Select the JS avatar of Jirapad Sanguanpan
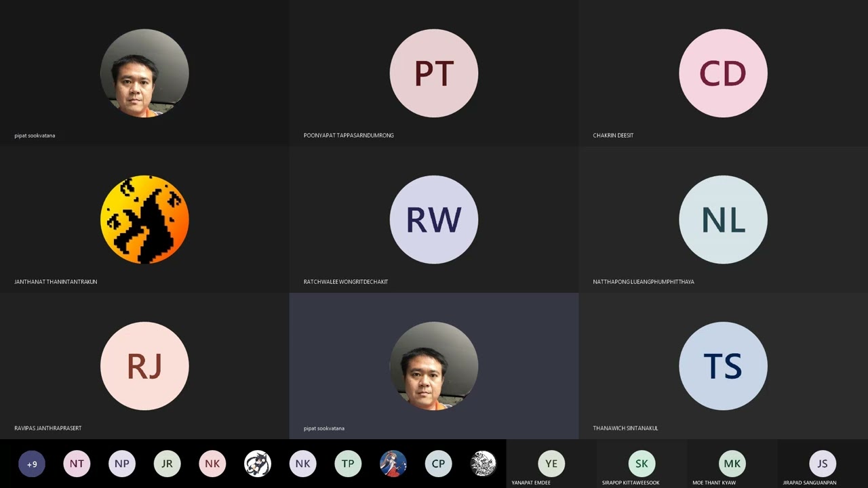868x488 pixels. click(x=823, y=464)
